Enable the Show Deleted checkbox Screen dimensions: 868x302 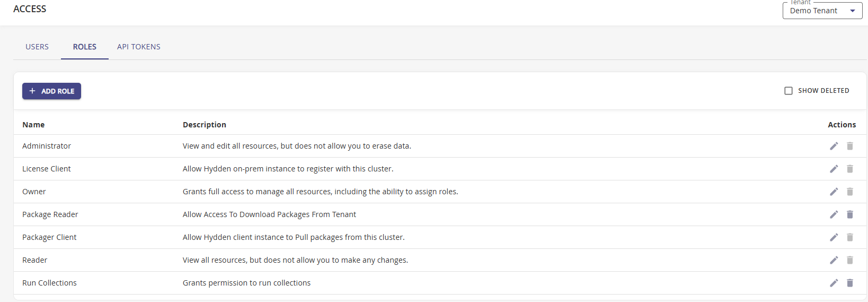[789, 91]
